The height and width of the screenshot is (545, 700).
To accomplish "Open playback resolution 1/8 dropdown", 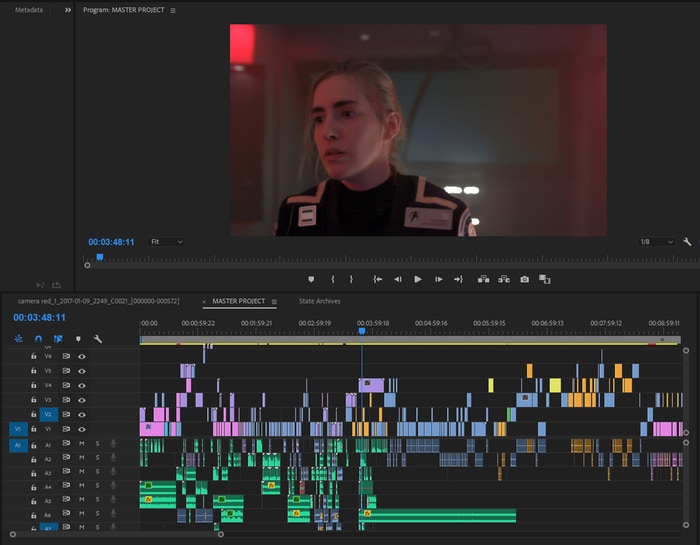I will point(656,242).
